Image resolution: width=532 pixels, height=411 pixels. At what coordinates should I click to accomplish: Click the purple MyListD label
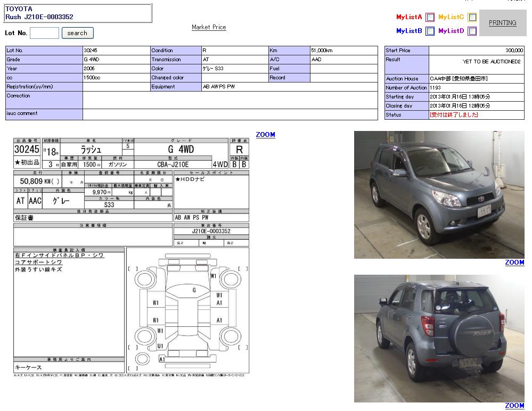coord(451,31)
